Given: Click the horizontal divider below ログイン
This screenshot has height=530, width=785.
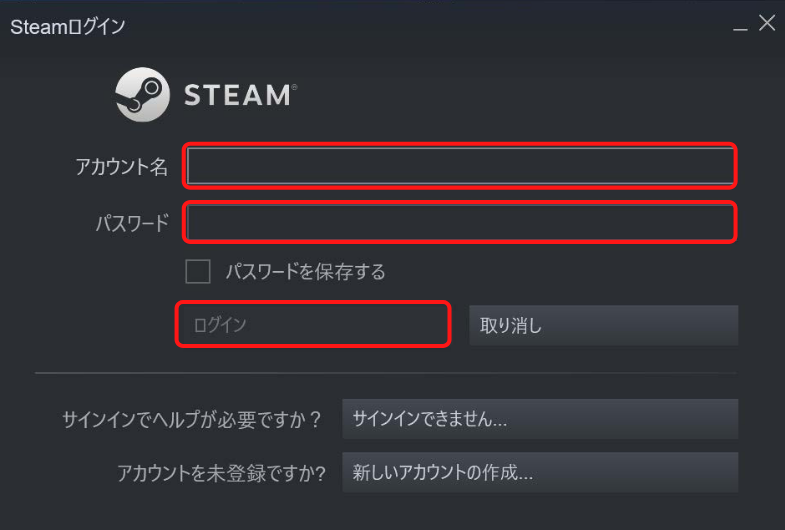Looking at the screenshot, I should coord(386,373).
